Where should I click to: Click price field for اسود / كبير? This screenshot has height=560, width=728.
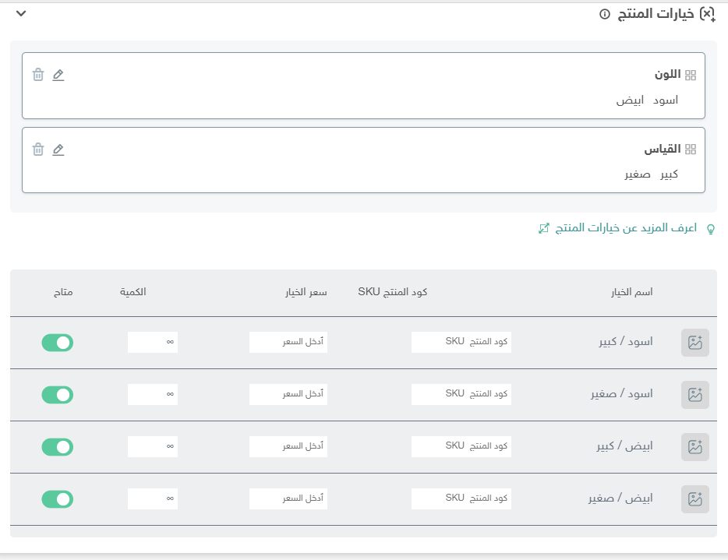[x=288, y=343]
